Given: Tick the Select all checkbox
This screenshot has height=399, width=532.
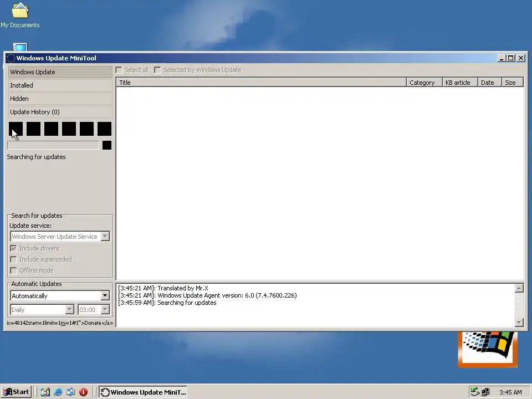Looking at the screenshot, I should [x=119, y=70].
